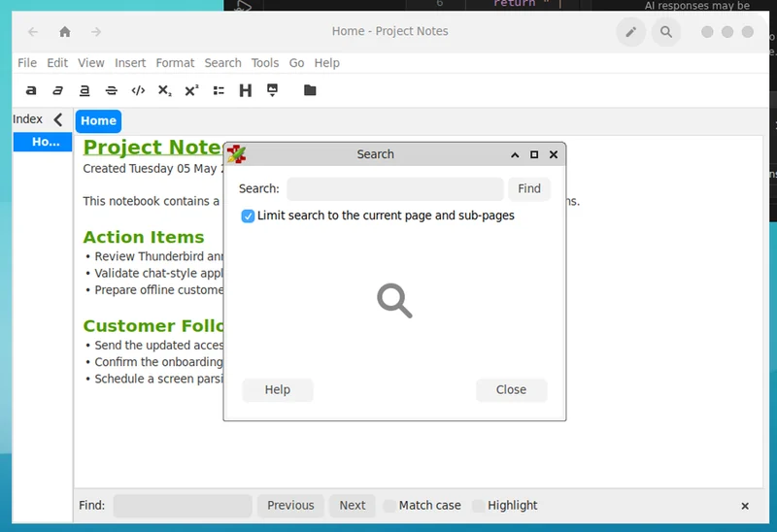Click the Project Notes page heading
This screenshot has width=777, height=532.
pos(153,148)
